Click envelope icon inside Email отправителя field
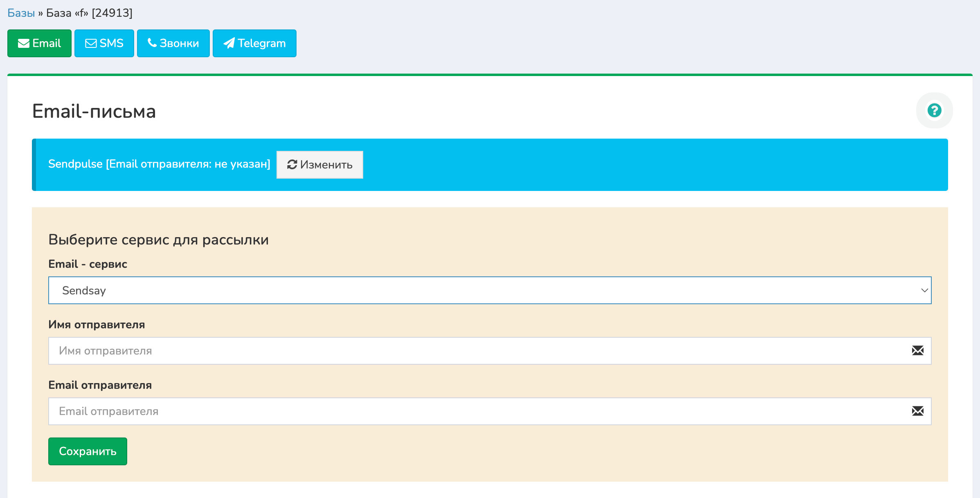980x498 pixels. pyautogui.click(x=917, y=411)
